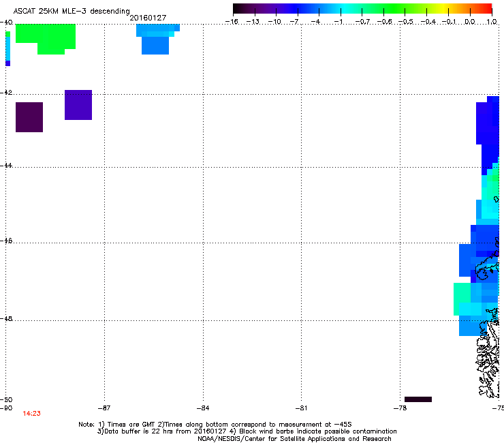This screenshot has height=443, width=504.
Task: Click the colorbar label 1.0
Action: pos(492,22)
